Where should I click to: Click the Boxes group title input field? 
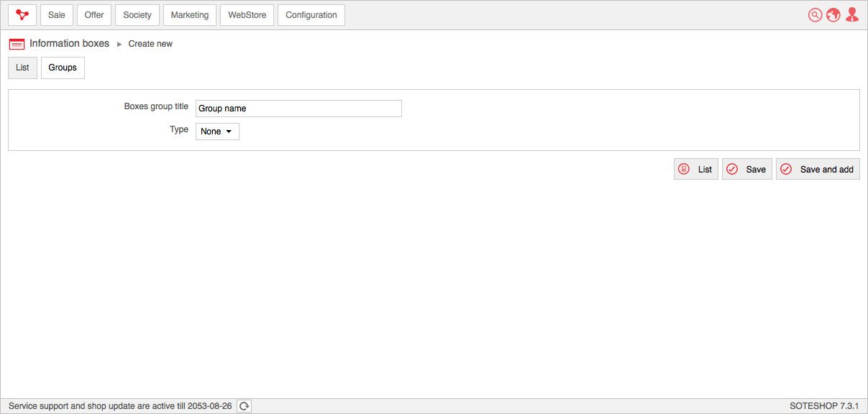tap(298, 109)
